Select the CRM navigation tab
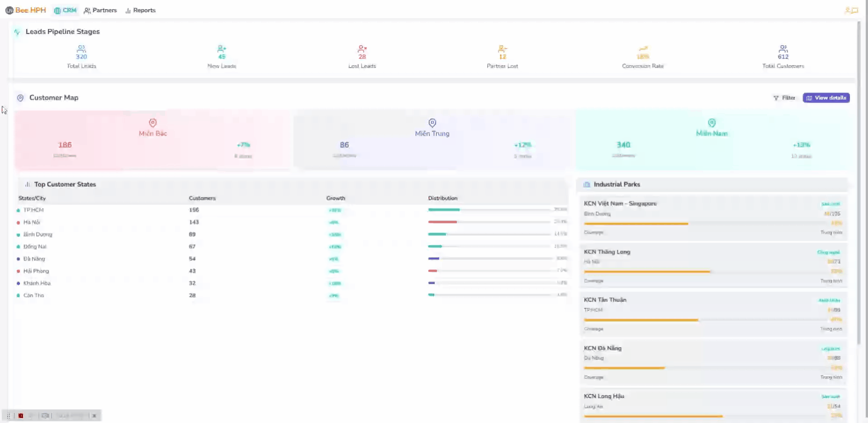 click(65, 10)
